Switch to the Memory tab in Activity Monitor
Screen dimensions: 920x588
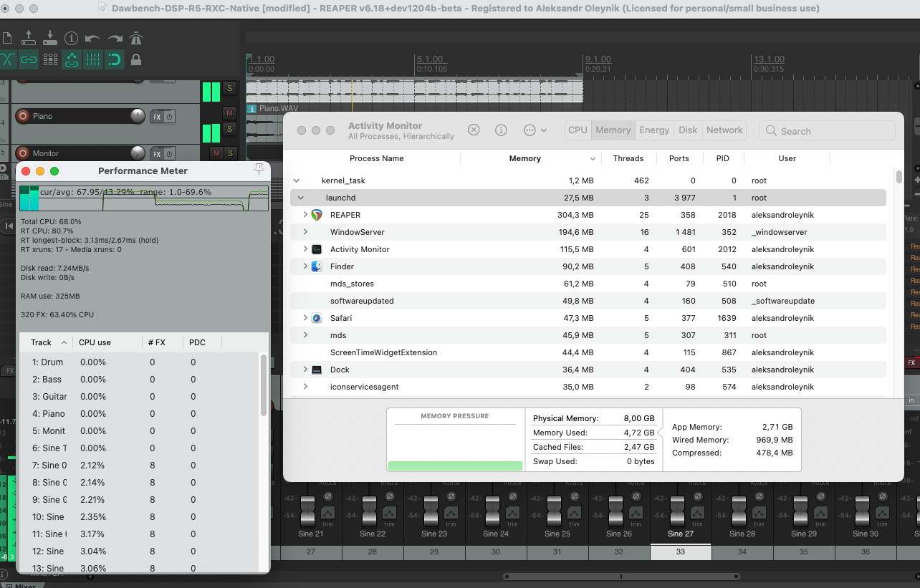tap(613, 130)
